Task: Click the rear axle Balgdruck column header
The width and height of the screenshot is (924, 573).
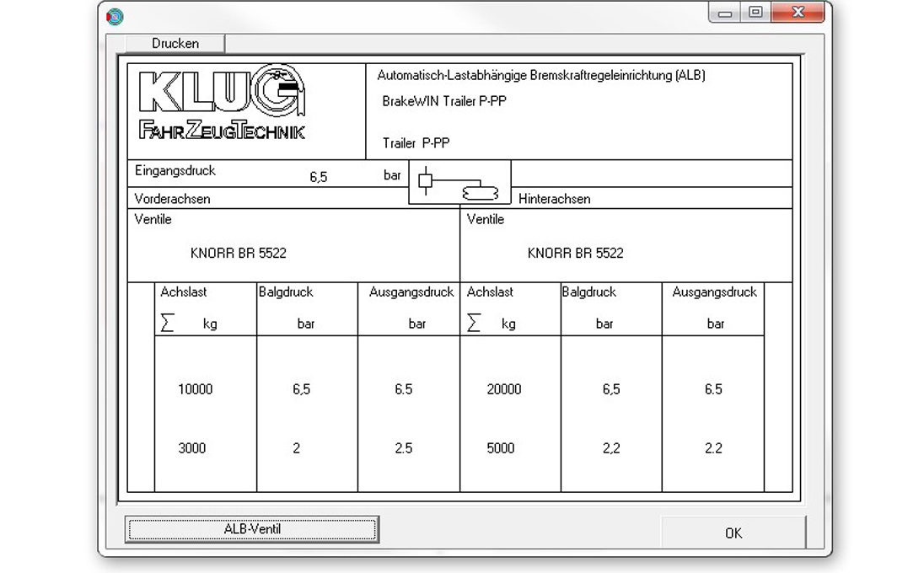Action: pyautogui.click(x=588, y=292)
